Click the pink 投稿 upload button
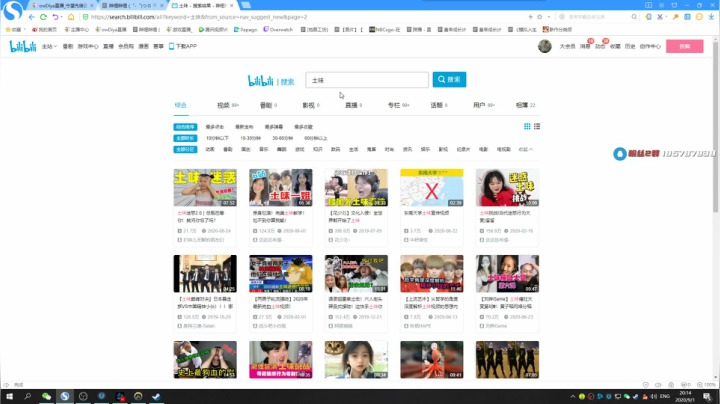This screenshot has width=720, height=404. point(684,46)
